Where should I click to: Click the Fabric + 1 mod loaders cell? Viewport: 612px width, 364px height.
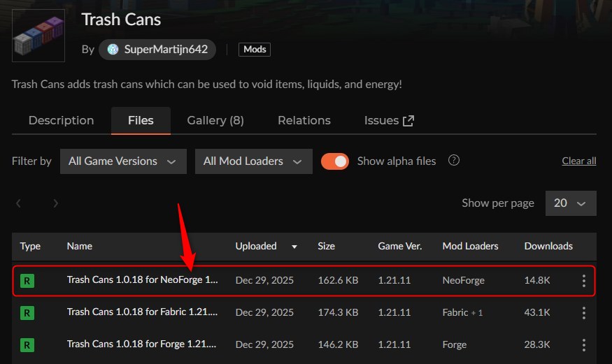click(x=462, y=312)
